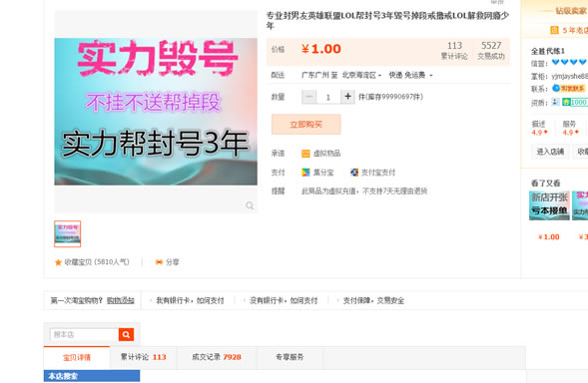Click the 集分宝 payment option text
This screenshot has height=383, width=588.
coord(323,173)
